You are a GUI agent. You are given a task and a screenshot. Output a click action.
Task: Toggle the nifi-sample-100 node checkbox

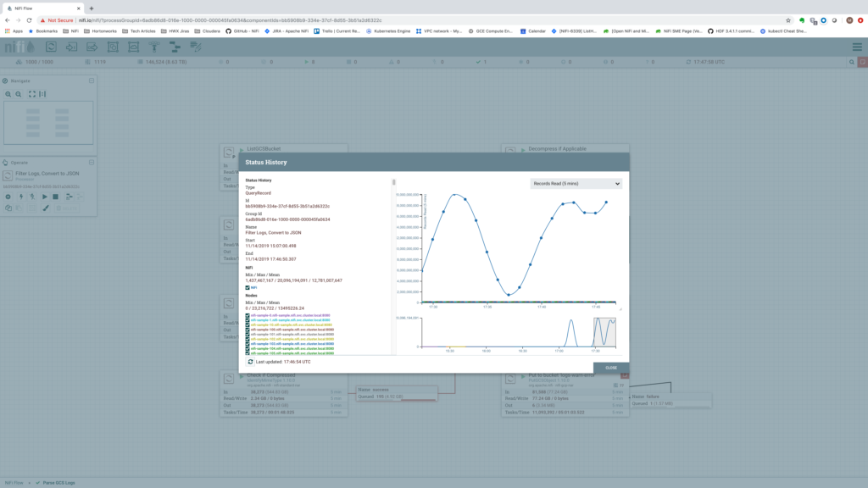coord(247,330)
